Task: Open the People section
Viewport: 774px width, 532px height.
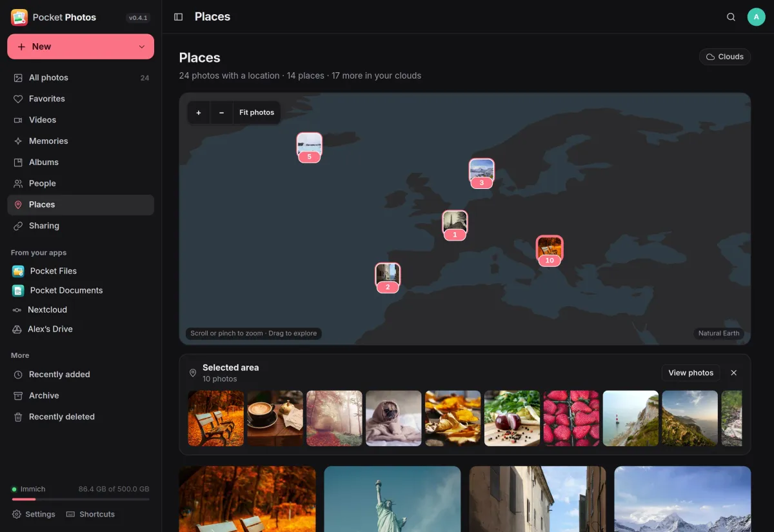Action: 81,184
